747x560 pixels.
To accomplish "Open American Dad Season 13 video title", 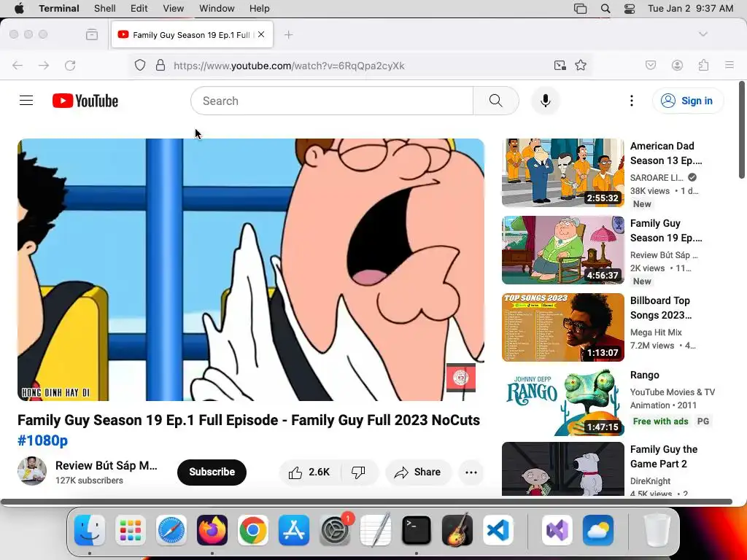I will coord(666,153).
